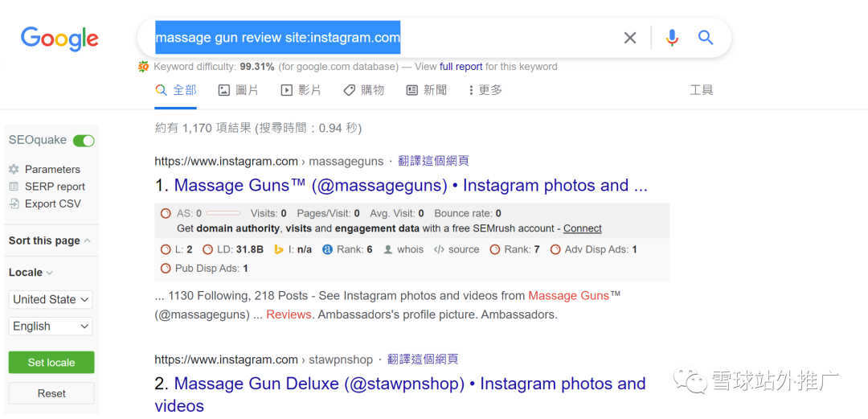Click the instagram.com › stawpnshop URL

pyautogui.click(x=264, y=359)
